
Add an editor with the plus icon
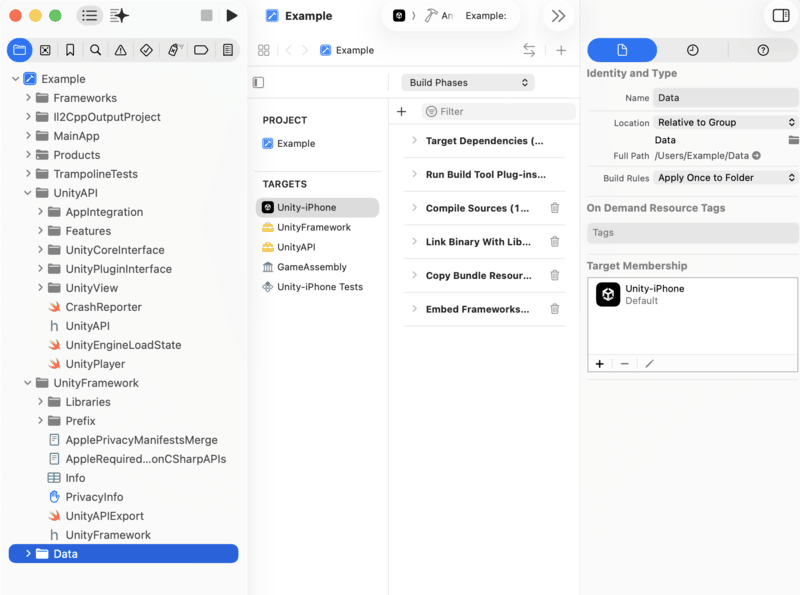tap(561, 50)
